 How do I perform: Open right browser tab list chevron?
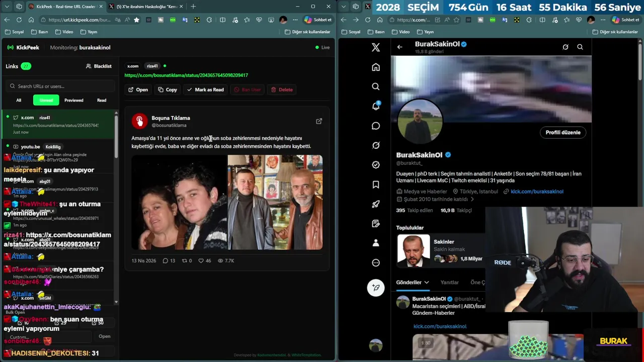tap(344, 7)
